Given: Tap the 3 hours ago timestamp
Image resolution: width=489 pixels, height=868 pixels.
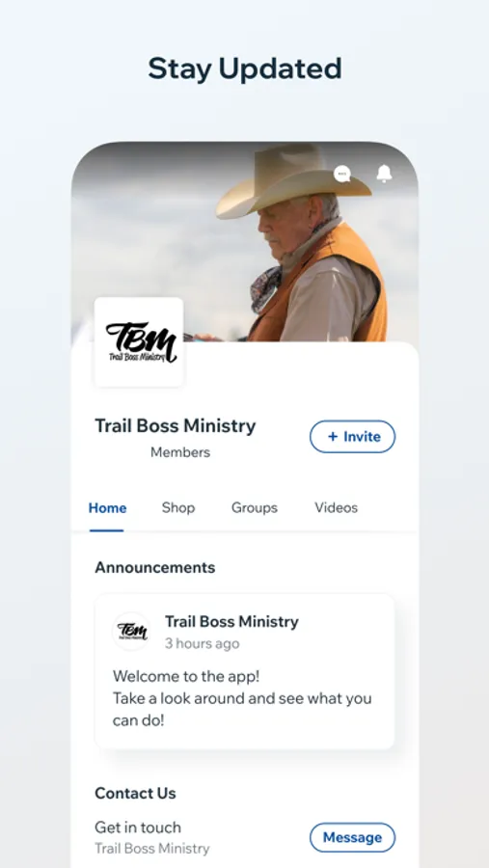Looking at the screenshot, I should (203, 643).
